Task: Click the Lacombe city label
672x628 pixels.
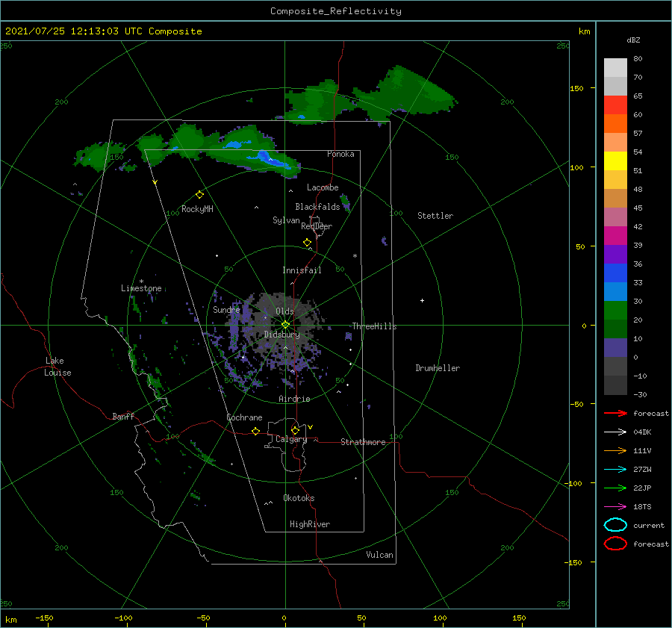Action: coord(323,187)
